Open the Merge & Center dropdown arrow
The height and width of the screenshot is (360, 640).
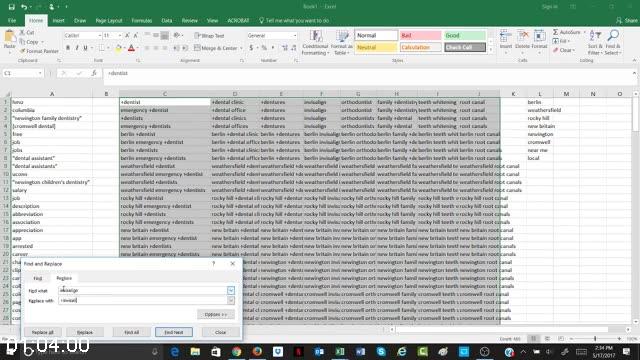click(241, 48)
